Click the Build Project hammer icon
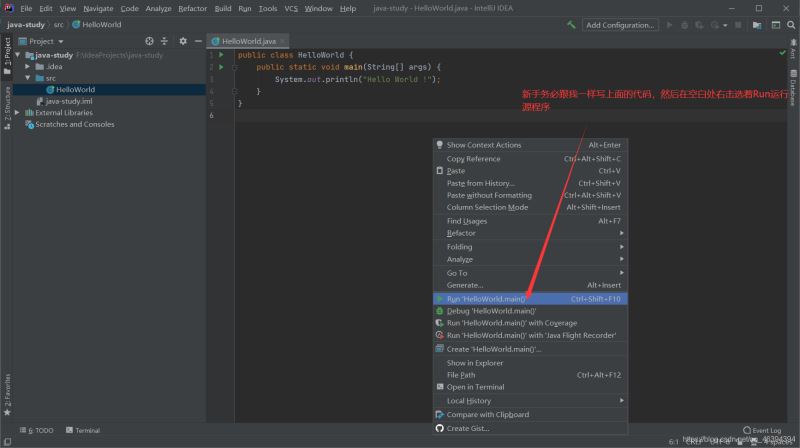 pyautogui.click(x=571, y=24)
